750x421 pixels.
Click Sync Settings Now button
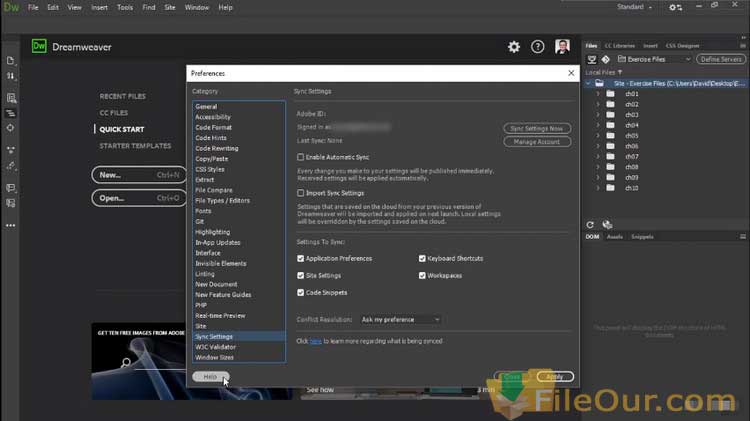537,128
